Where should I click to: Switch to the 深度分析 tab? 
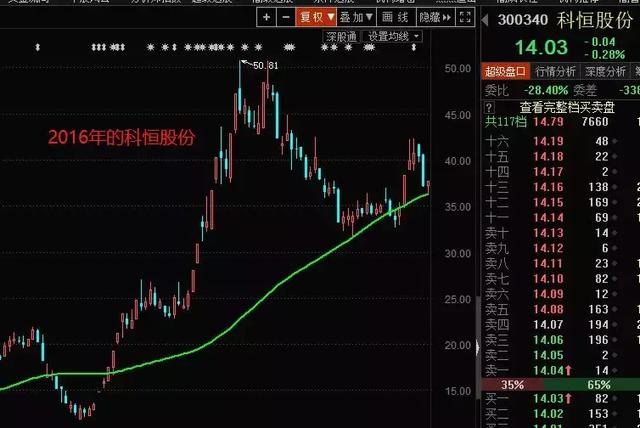(x=605, y=71)
